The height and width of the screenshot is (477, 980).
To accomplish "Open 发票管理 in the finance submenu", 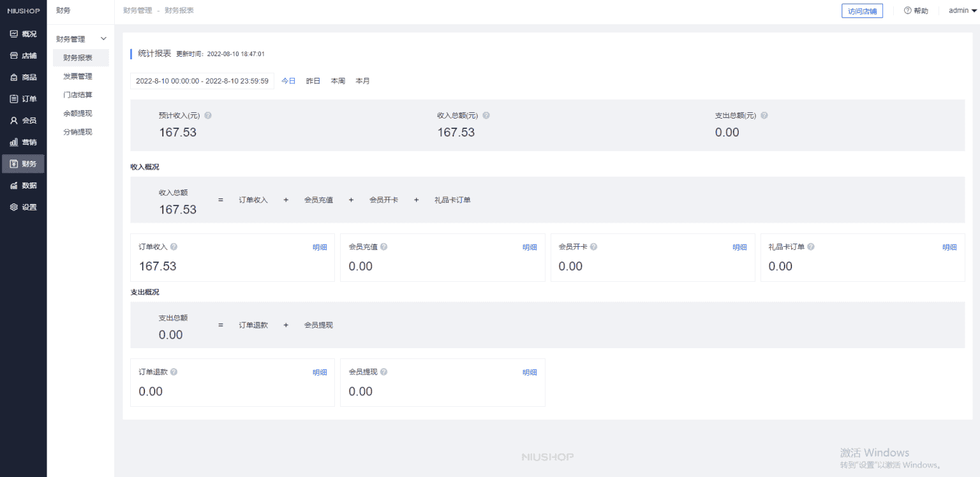I will point(78,77).
